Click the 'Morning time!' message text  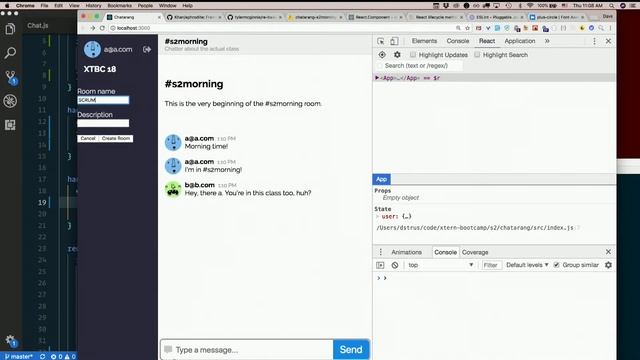(206, 146)
